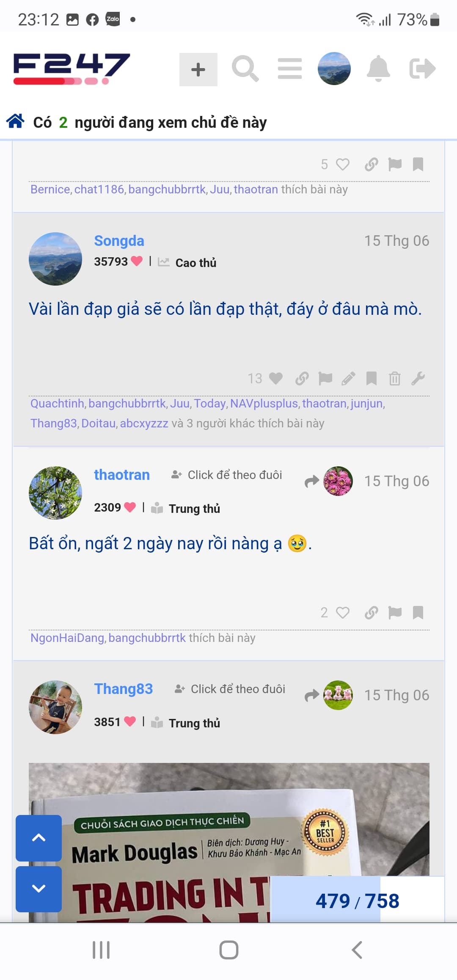Go to home via house icon
Screen dimensions: 457x980
coord(16,121)
